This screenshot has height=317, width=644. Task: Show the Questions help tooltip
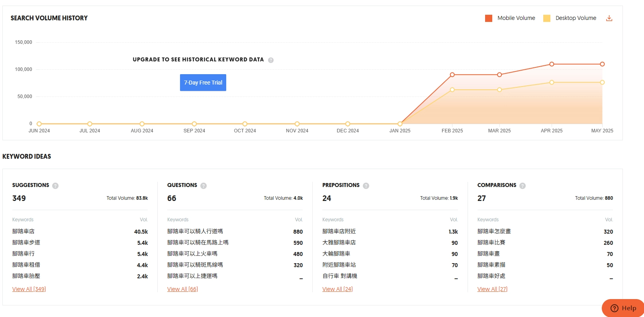point(204,186)
